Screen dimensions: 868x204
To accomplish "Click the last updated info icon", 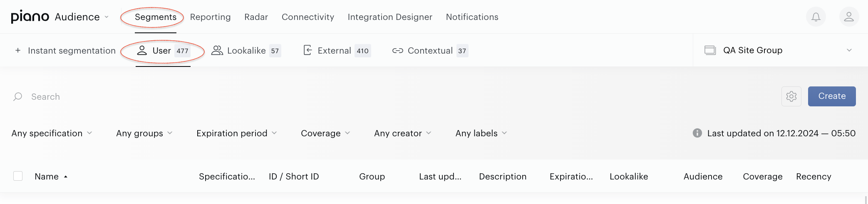I will click(x=697, y=133).
